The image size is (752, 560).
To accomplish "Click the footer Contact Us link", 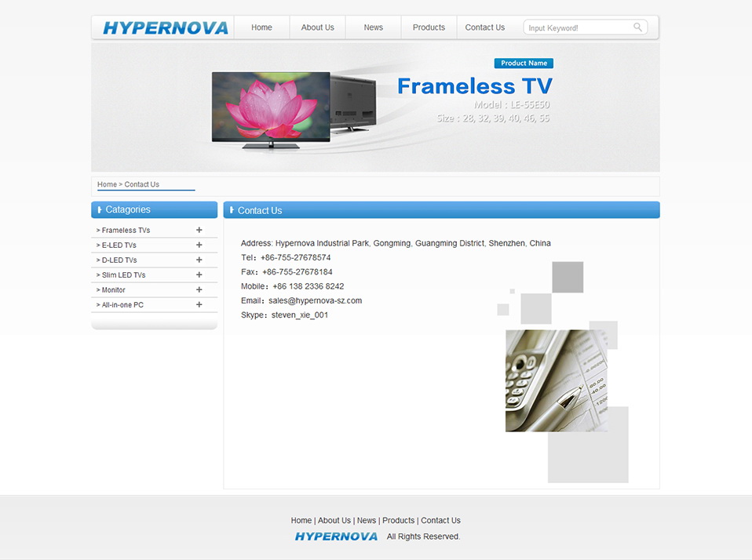I will tap(440, 520).
